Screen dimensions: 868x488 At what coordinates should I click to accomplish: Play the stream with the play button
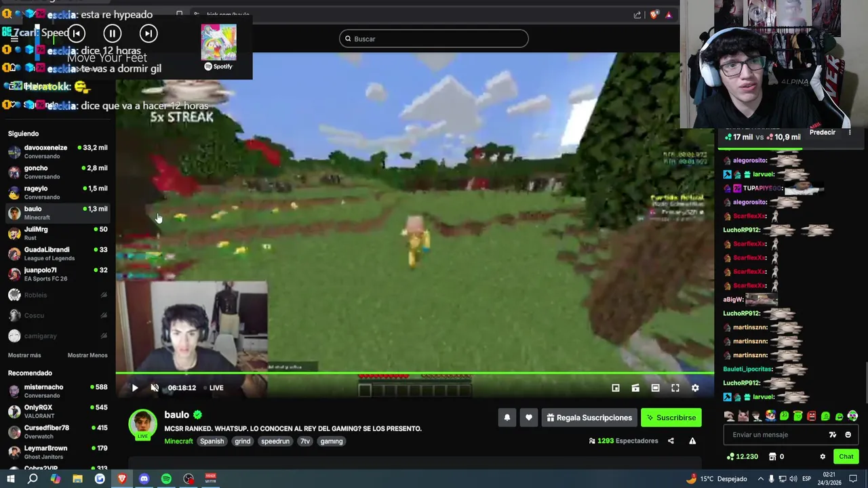(134, 388)
